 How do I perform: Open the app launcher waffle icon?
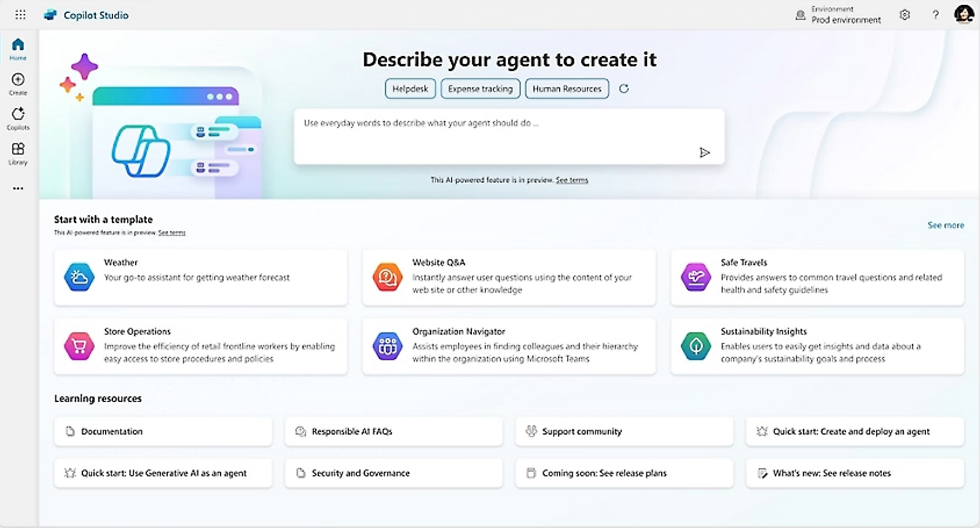[x=20, y=15]
